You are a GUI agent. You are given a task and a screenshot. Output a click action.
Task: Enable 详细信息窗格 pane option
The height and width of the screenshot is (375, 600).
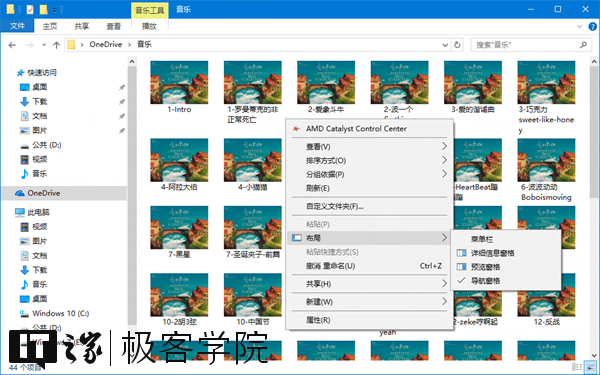[x=506, y=253]
